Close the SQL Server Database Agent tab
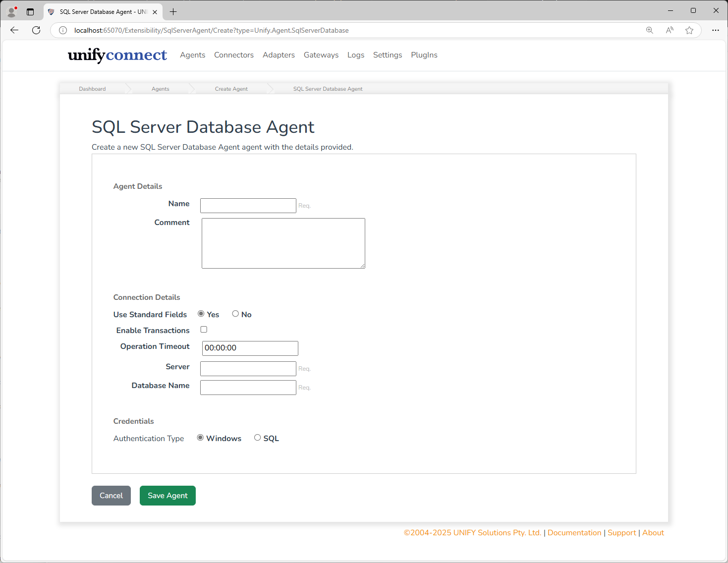 point(155,12)
